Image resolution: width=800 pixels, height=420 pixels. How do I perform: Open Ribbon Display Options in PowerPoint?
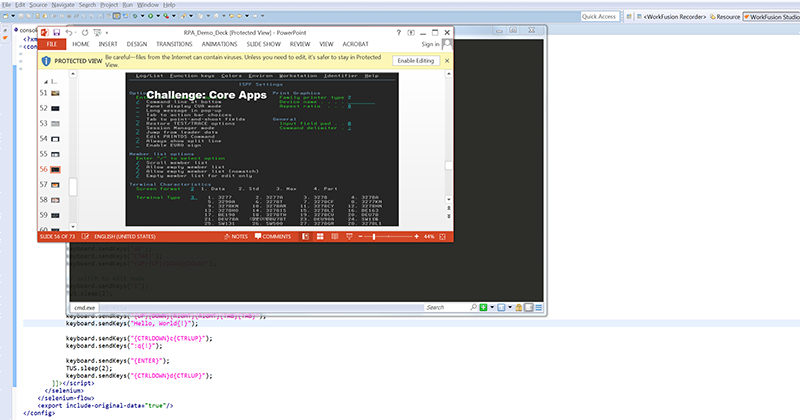pos(411,33)
